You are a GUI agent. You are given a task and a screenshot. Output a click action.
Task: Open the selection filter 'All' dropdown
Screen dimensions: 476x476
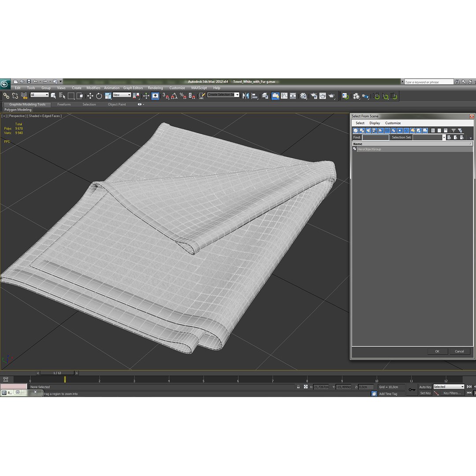(x=40, y=95)
